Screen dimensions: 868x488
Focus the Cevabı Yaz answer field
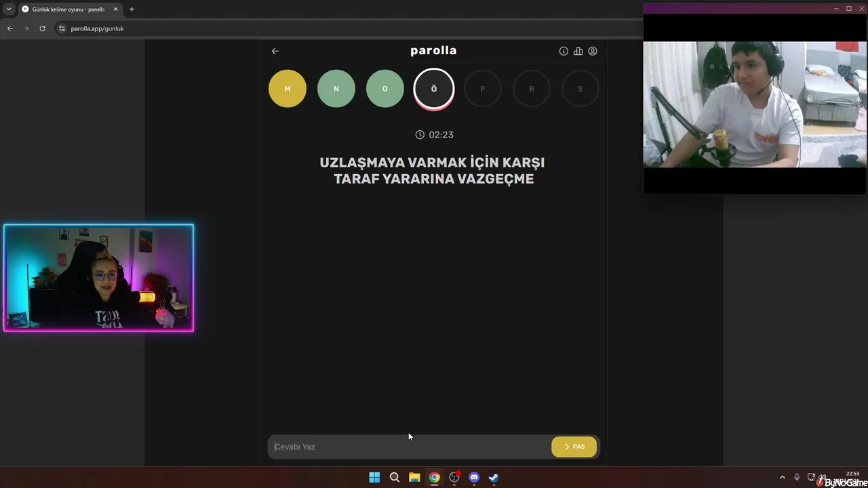click(x=410, y=447)
